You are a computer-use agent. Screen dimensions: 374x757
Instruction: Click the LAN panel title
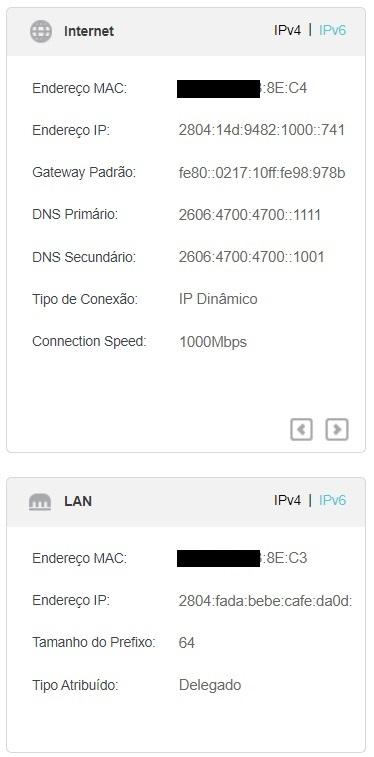click(78, 501)
